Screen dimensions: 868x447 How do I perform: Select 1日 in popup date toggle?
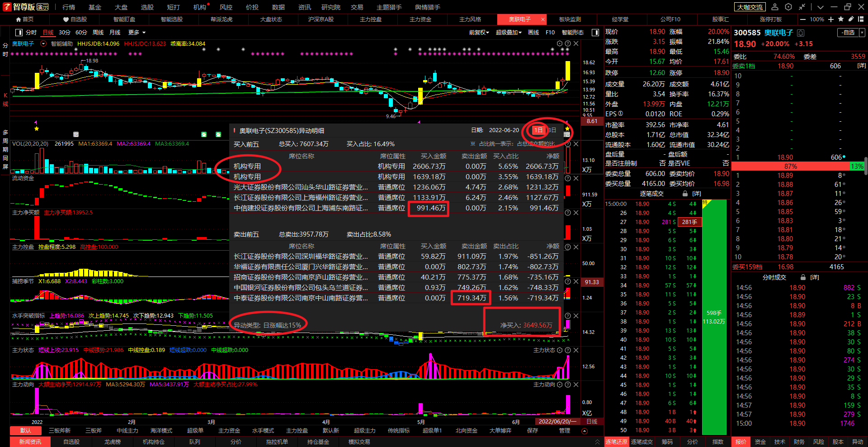tap(538, 130)
